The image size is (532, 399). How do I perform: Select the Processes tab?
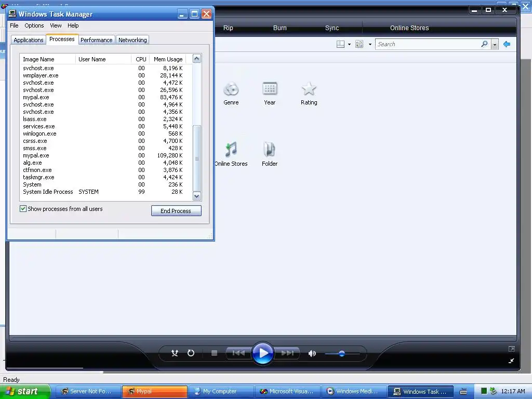pos(62,39)
